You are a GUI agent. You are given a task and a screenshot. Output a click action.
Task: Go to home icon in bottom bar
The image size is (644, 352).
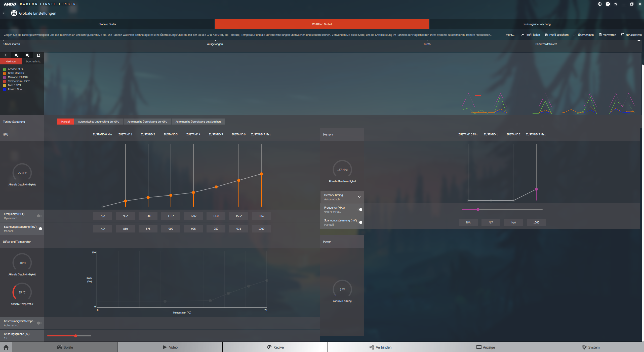point(6,347)
